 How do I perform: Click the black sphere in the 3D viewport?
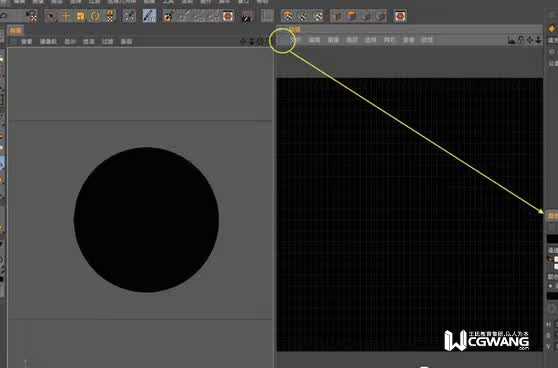point(146,220)
